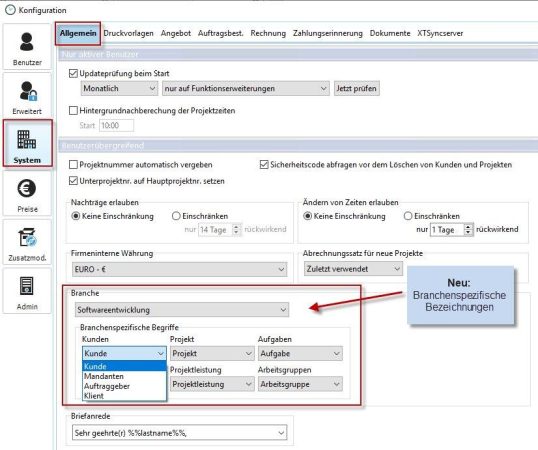Open the Preise euro icon section

point(27,193)
